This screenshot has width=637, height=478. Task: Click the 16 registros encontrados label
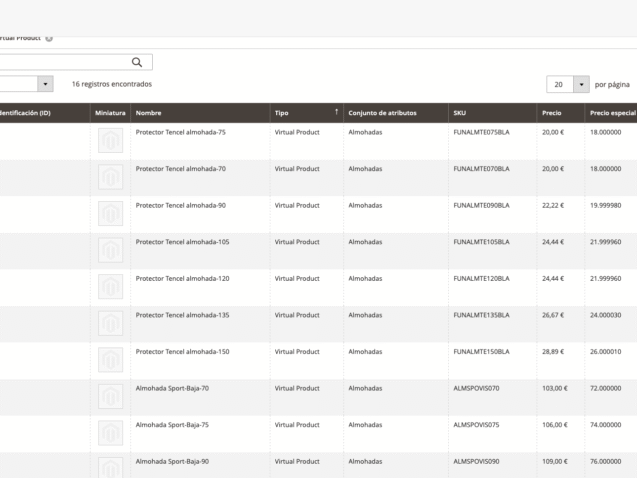pyautogui.click(x=112, y=84)
